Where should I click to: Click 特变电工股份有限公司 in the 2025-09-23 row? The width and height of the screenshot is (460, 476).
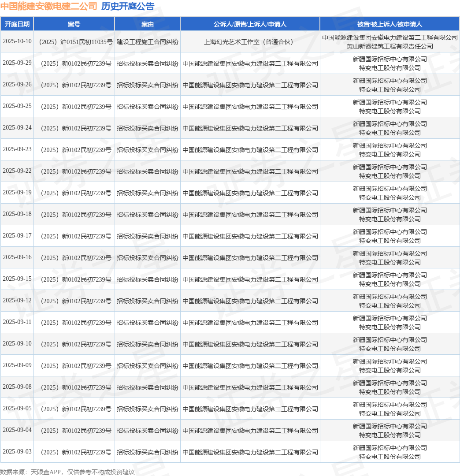click(x=390, y=154)
